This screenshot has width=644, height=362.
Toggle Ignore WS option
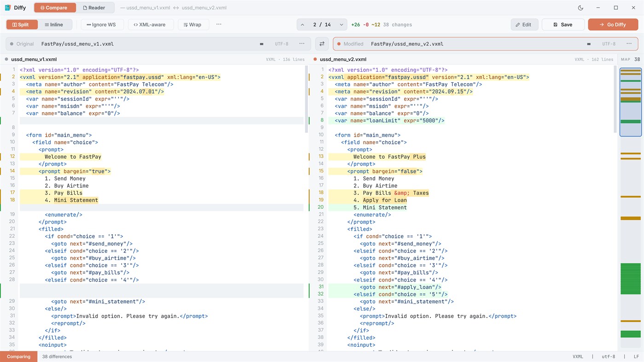pos(102,25)
